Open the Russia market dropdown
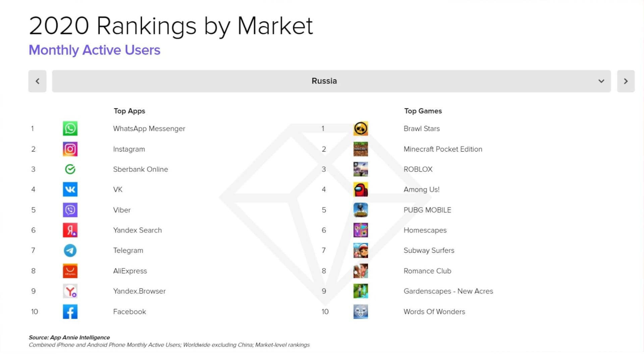The image size is (644, 360). (324, 81)
